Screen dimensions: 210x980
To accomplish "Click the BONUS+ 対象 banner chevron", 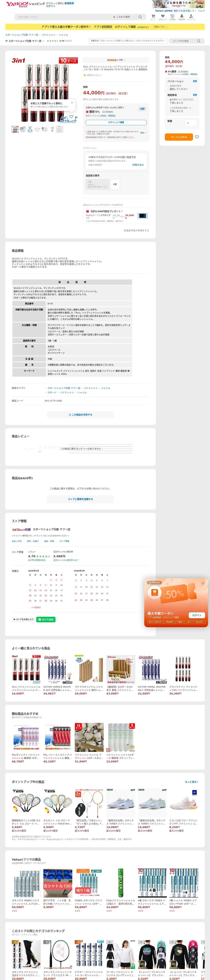I will [x=125, y=60].
